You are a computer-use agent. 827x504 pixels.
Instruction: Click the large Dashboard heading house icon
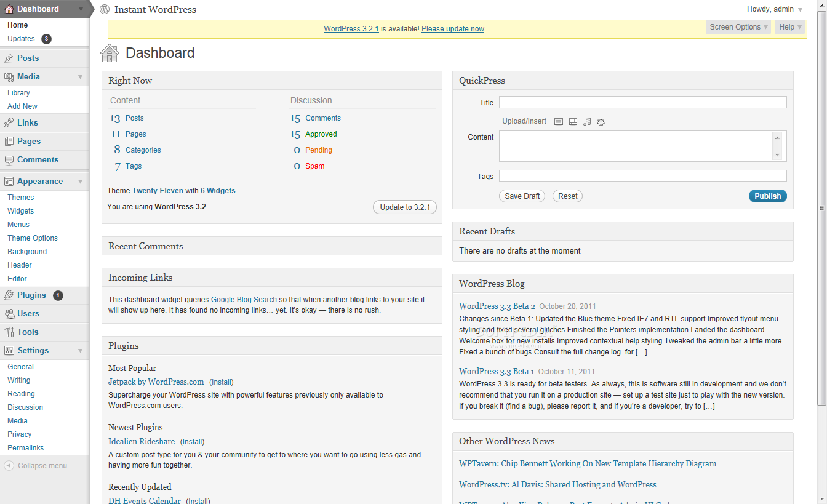point(110,53)
